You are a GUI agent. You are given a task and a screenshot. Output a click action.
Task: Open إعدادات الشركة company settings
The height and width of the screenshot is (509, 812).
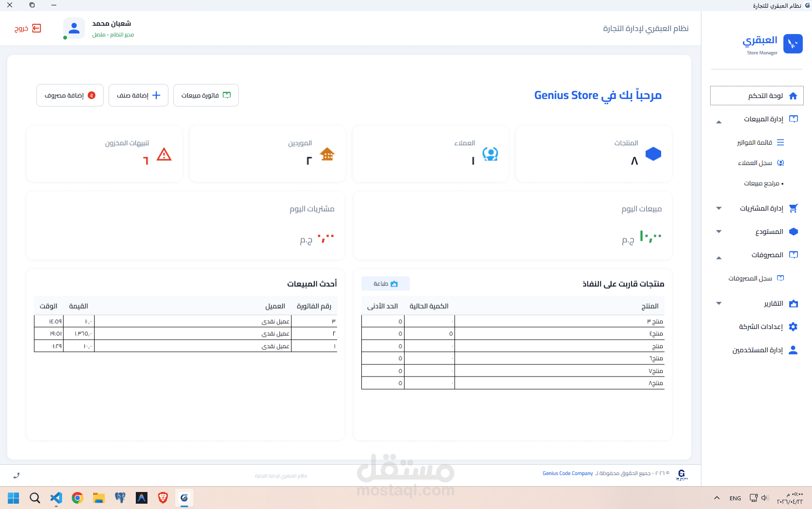761,327
